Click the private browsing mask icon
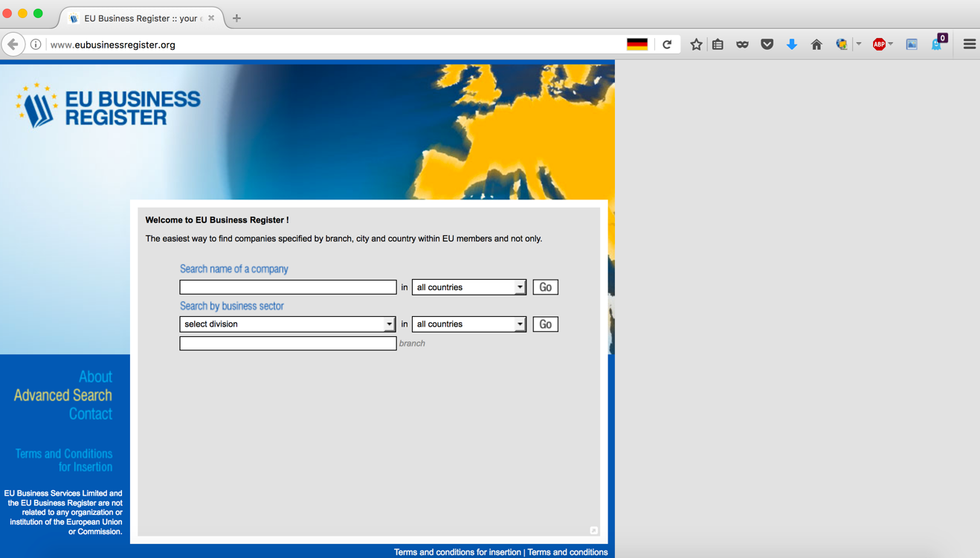 [742, 45]
